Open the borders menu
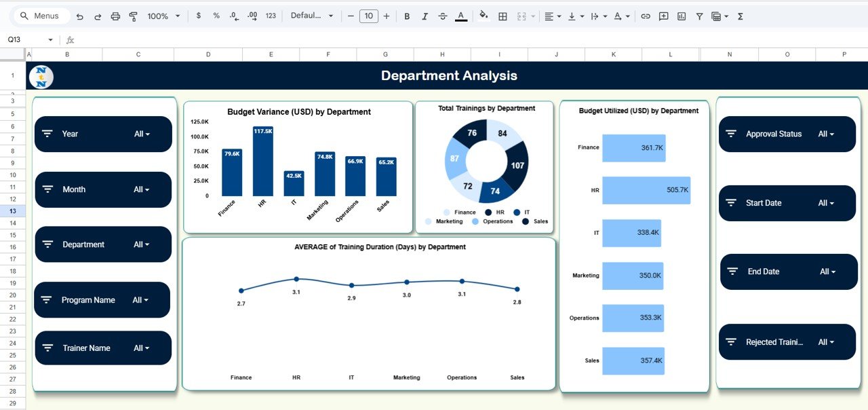Image resolution: width=868 pixels, height=410 pixels. point(502,16)
